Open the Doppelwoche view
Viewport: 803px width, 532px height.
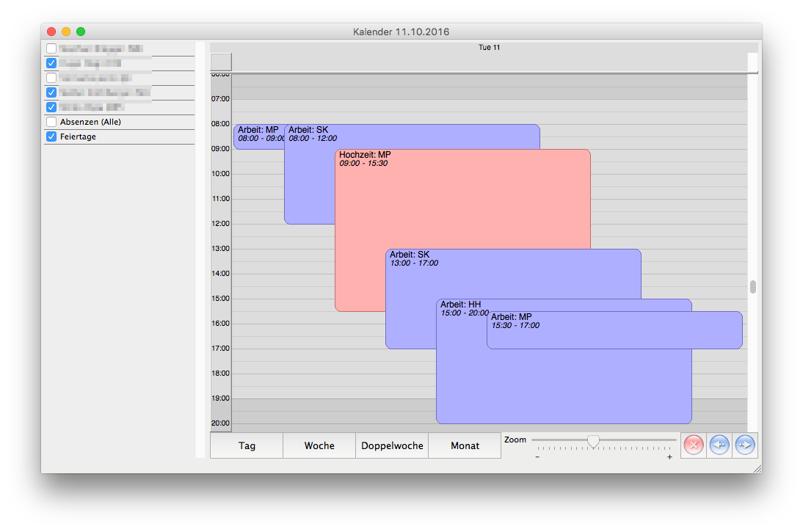[x=392, y=445]
